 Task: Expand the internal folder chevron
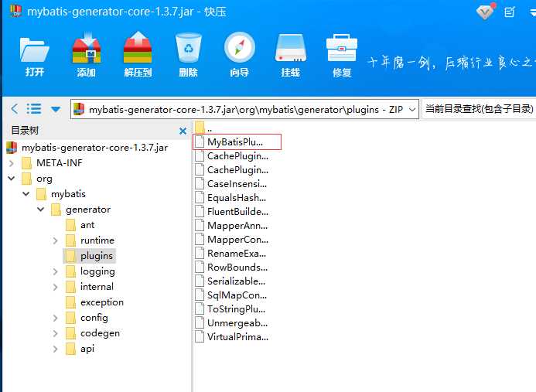click(x=56, y=287)
